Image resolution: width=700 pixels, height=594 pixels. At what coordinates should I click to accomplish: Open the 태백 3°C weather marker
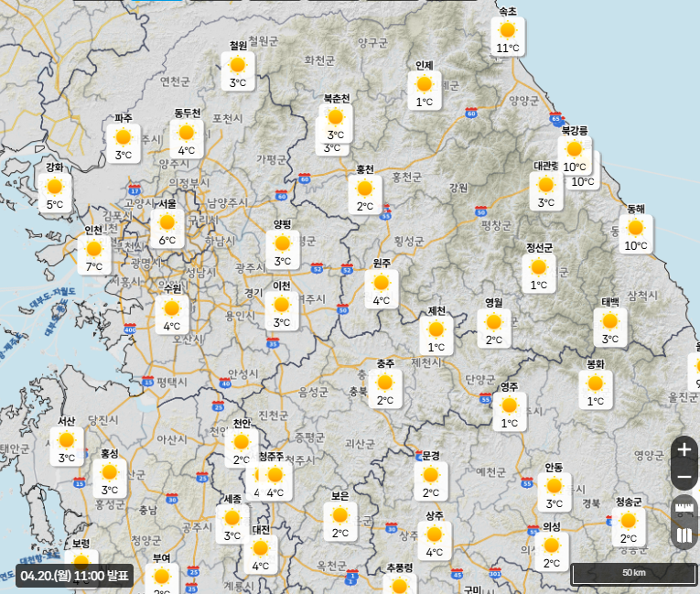pyautogui.click(x=610, y=327)
